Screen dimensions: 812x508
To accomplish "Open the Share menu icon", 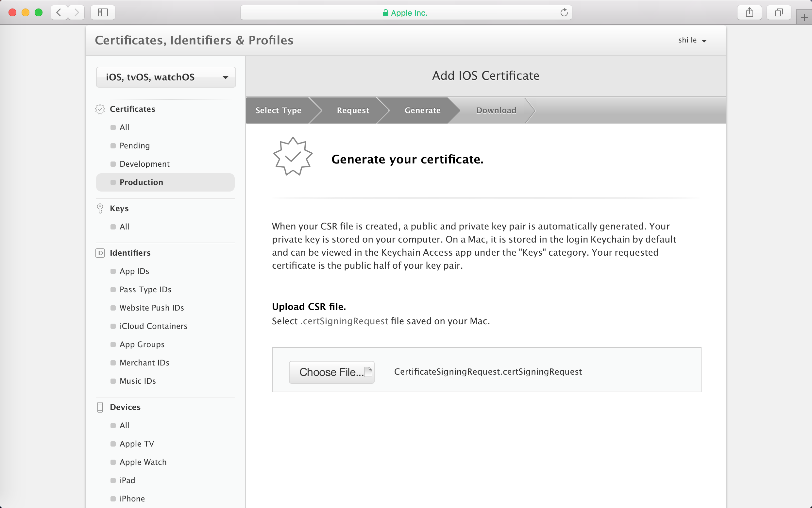I will click(x=749, y=12).
